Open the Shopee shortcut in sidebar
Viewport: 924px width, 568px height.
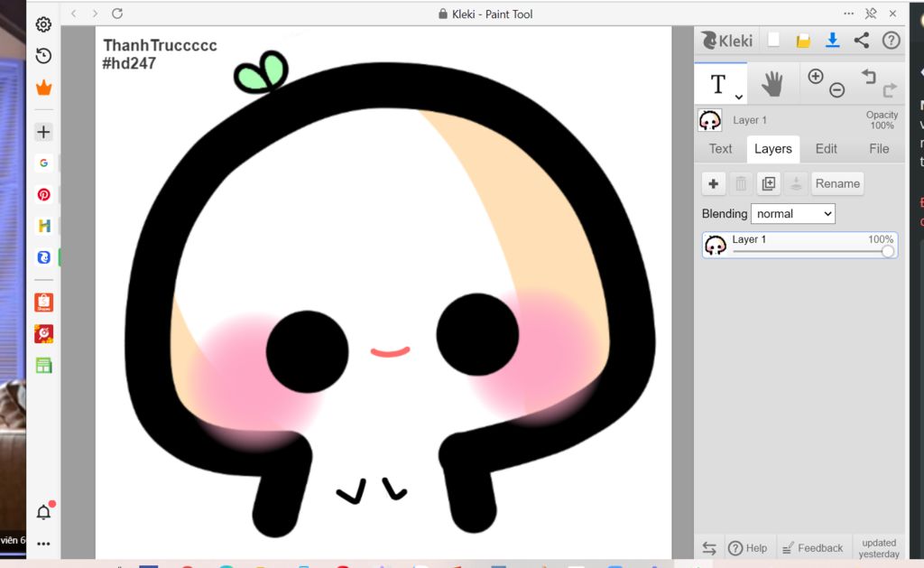(x=43, y=303)
